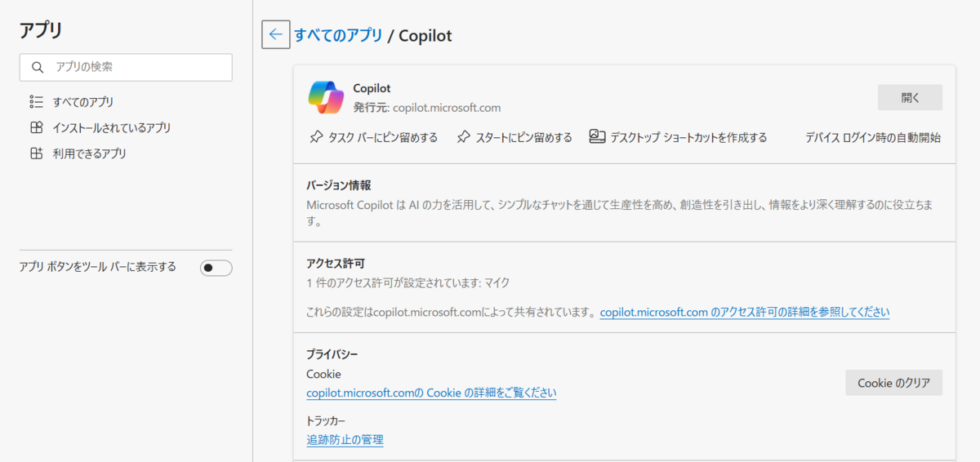This screenshot has width=980, height=462.
Task: Click the back arrow button
Action: (x=276, y=34)
